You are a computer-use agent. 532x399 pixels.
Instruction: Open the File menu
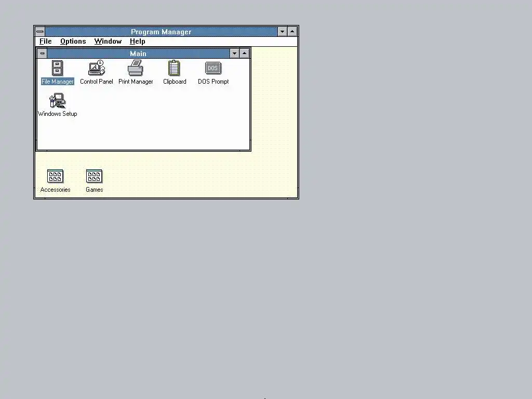[x=46, y=42]
